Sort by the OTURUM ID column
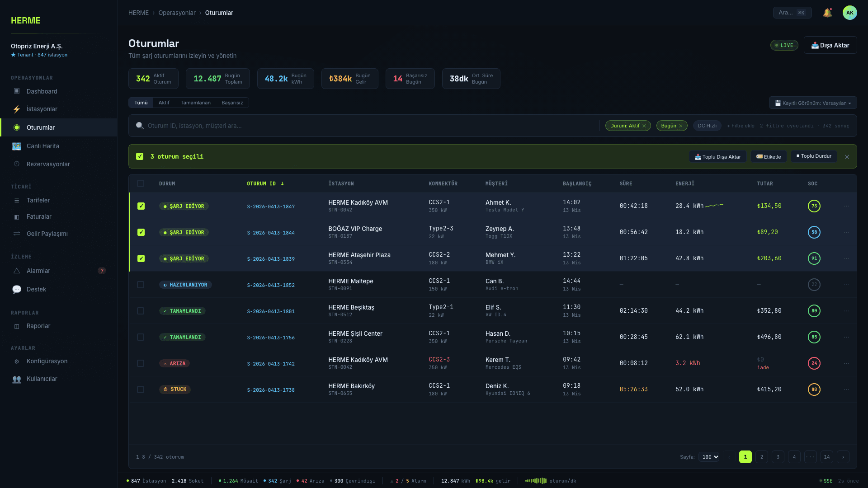This screenshot has width=868, height=488. [265, 183]
